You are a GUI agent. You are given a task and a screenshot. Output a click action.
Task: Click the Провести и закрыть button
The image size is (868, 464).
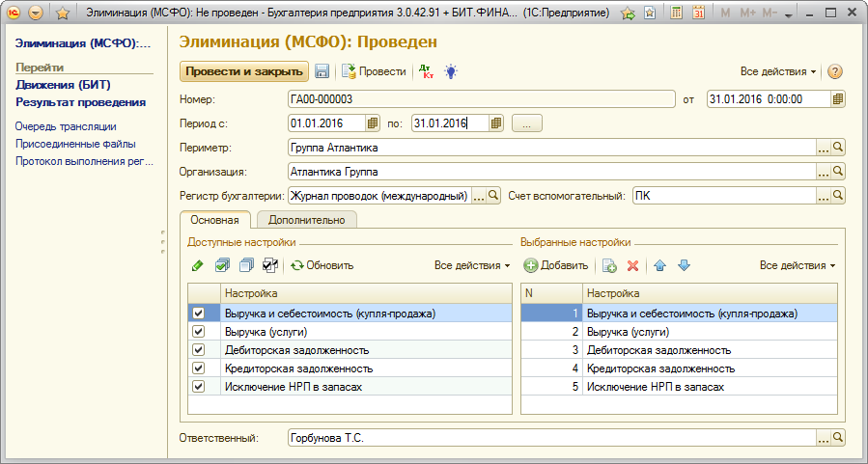[243, 71]
